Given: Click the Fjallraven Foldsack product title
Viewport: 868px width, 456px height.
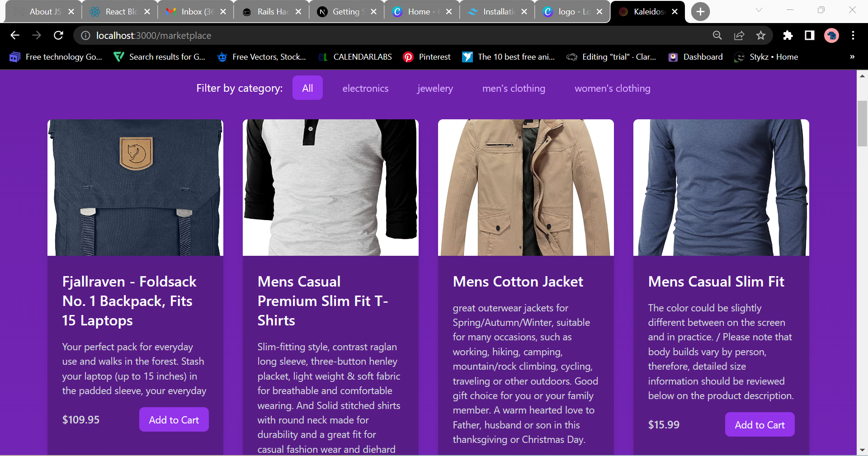Looking at the screenshot, I should [x=129, y=301].
